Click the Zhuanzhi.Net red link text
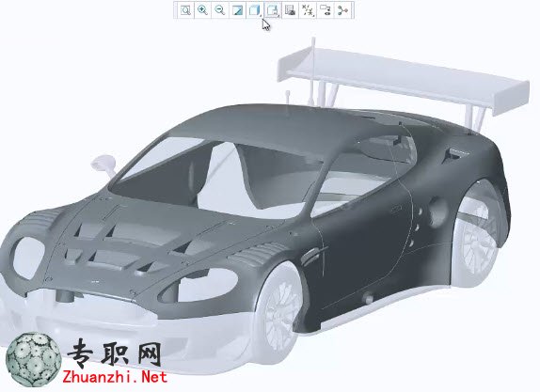 tap(115, 378)
